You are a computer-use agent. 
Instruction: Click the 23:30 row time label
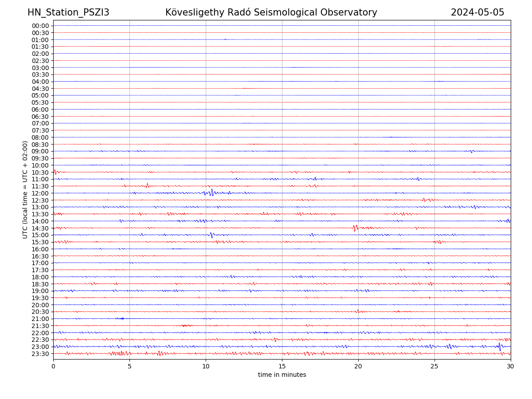click(x=40, y=354)
